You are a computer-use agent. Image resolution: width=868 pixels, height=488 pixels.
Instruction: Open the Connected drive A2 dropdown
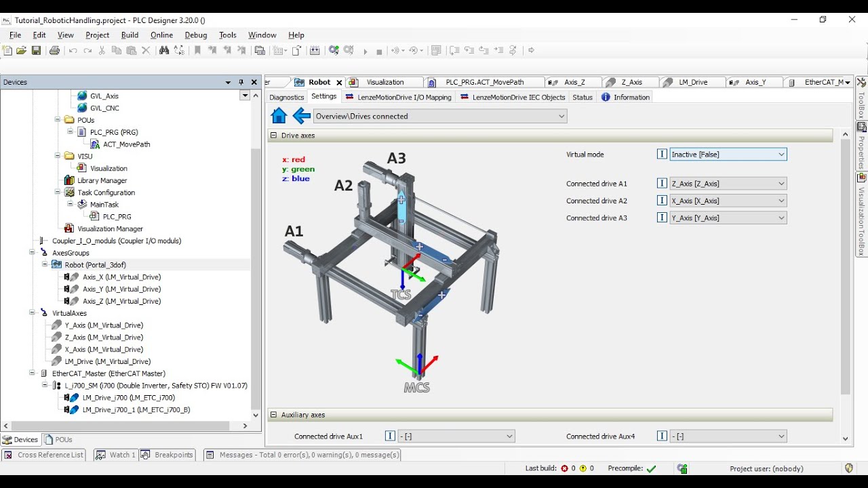click(781, 201)
